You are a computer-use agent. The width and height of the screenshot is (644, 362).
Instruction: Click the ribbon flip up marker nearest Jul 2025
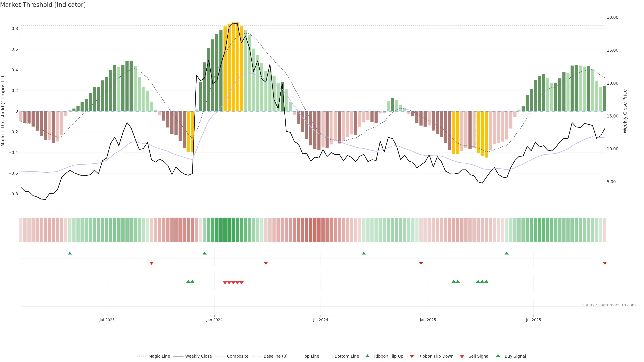506,253
